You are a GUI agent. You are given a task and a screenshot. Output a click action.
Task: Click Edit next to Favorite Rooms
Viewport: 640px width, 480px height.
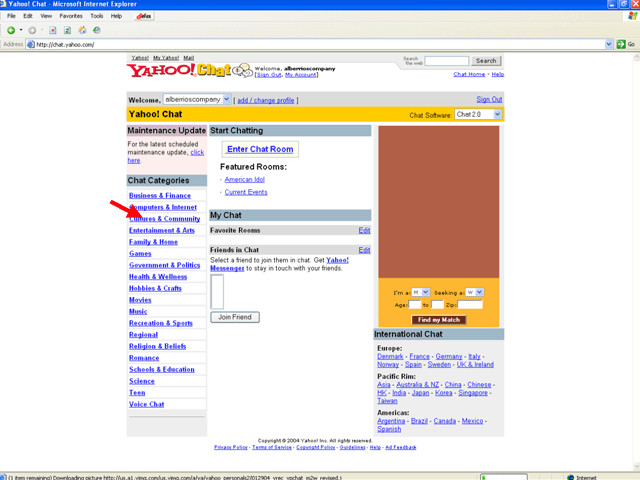tap(364, 230)
